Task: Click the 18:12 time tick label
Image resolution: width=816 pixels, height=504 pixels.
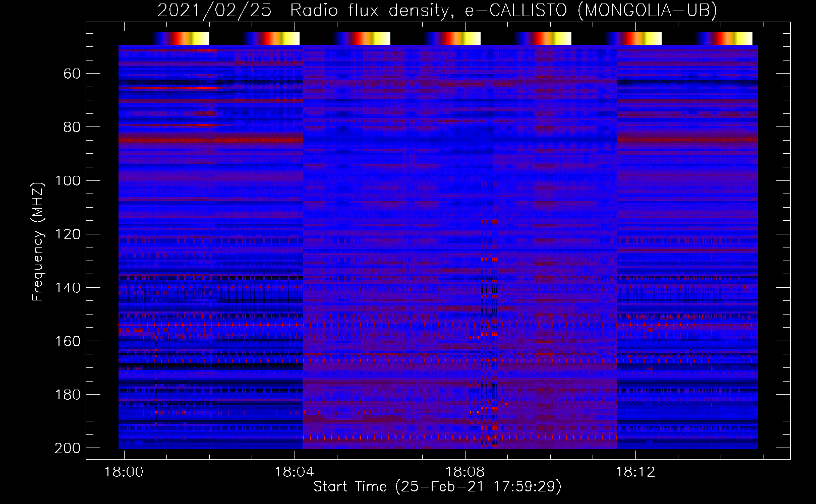Action: pyautogui.click(x=635, y=472)
